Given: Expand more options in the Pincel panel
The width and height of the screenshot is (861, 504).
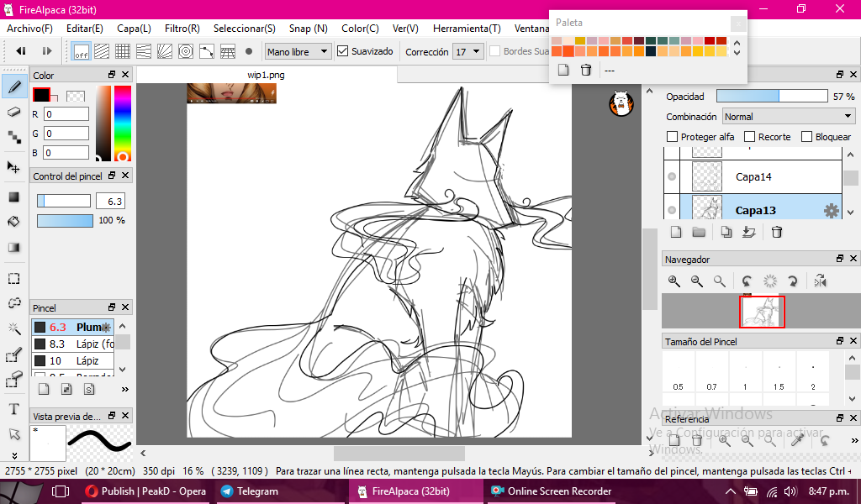Looking at the screenshot, I should [124, 390].
